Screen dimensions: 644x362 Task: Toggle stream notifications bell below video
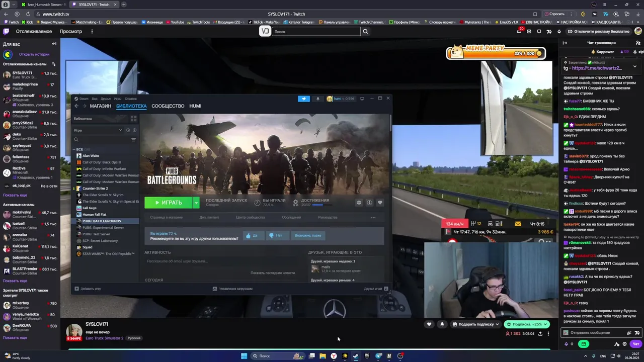pos(442,324)
